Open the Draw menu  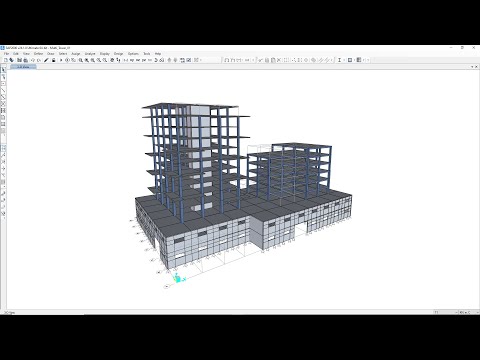click(51, 54)
